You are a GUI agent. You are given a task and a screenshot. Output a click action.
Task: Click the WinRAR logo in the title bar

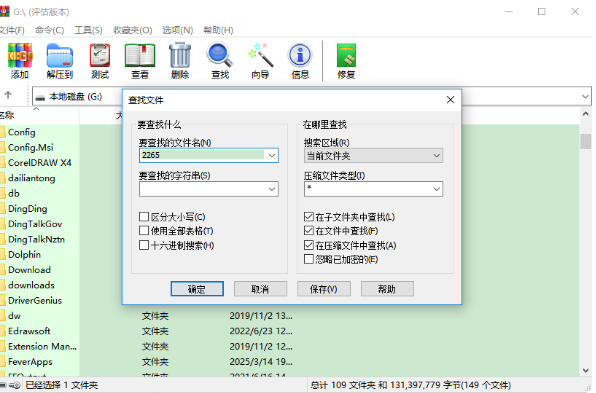pyautogui.click(x=5, y=11)
